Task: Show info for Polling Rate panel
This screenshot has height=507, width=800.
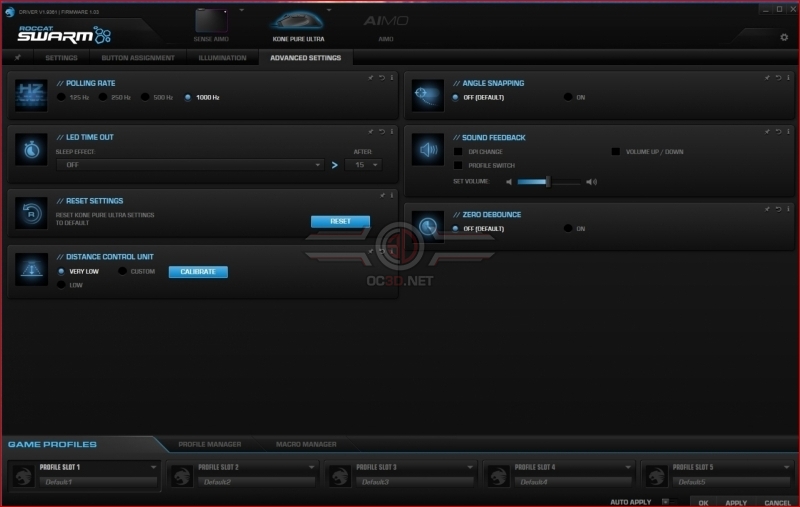Action: [392, 78]
